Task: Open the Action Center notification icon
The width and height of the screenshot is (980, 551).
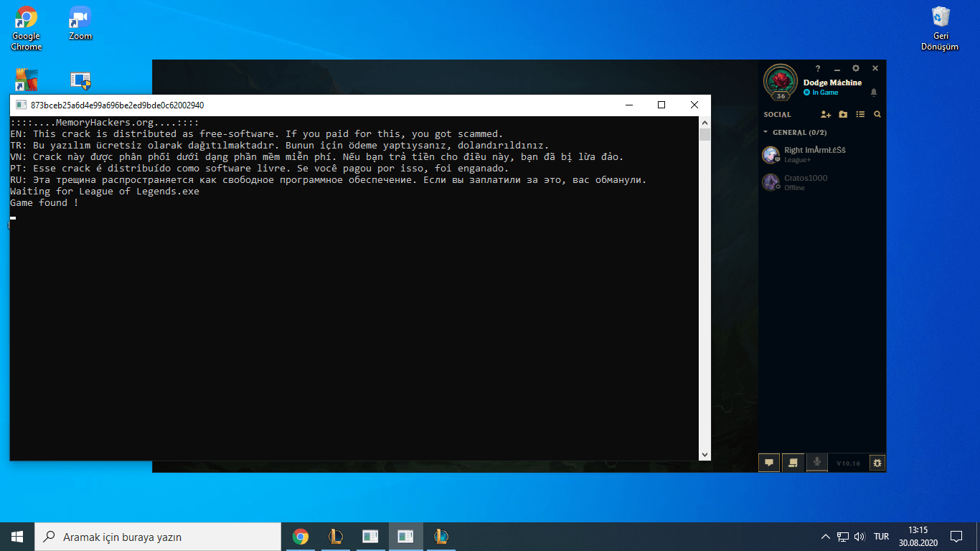Action: point(956,537)
